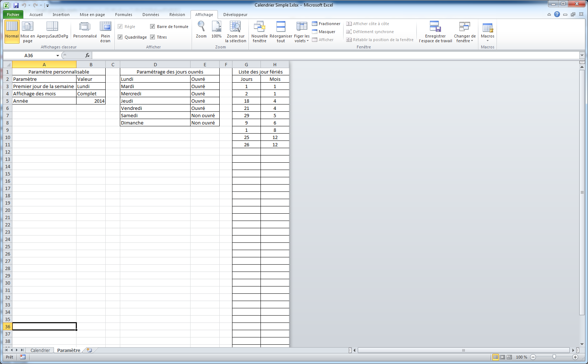Open the Name Box dropdown arrow
Viewport: 588px width, 364px height.
(58, 56)
